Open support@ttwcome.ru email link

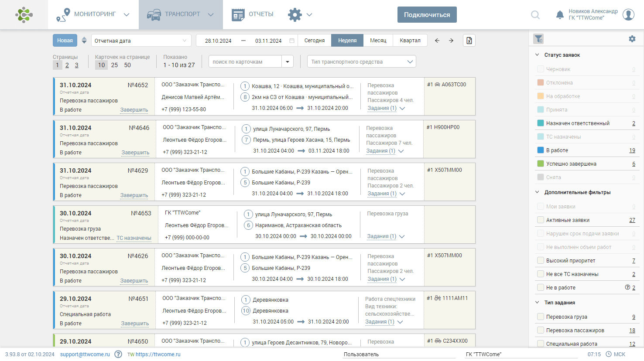(85, 354)
